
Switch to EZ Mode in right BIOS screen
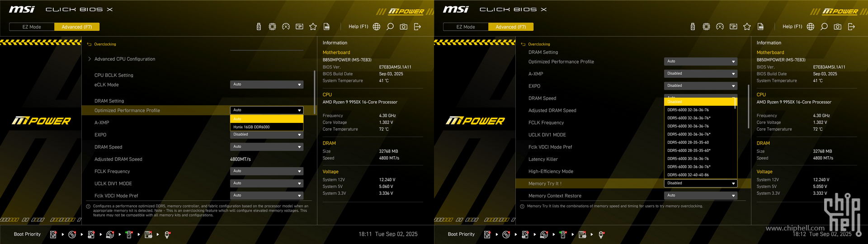[466, 27]
